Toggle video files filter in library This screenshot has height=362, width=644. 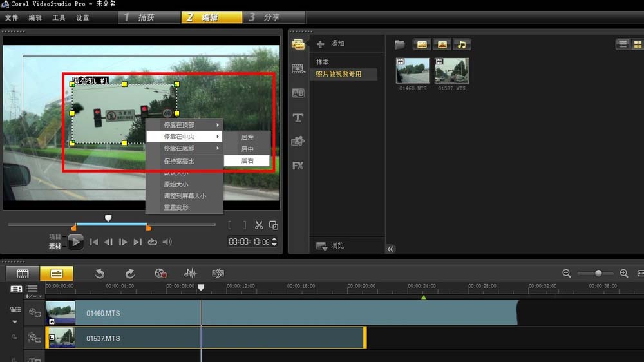[422, 44]
